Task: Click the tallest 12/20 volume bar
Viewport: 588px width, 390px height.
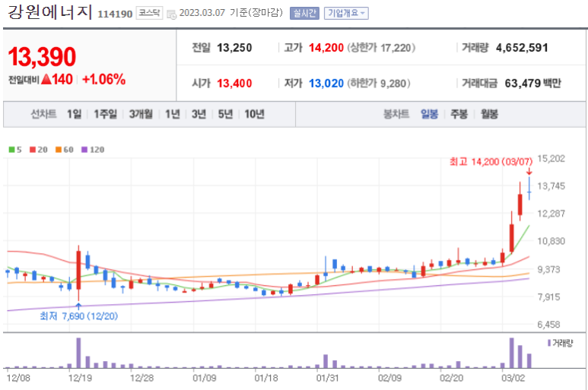Action: 78,353
